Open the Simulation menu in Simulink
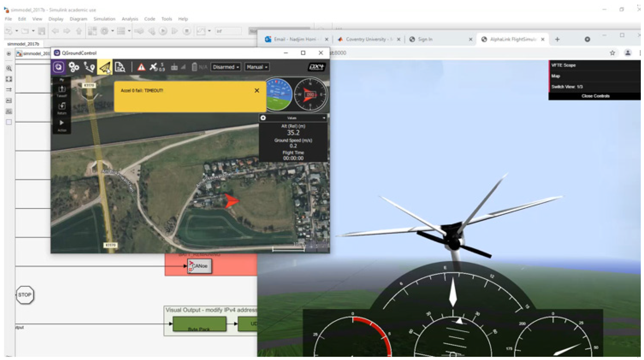The image size is (644, 360). click(x=104, y=19)
